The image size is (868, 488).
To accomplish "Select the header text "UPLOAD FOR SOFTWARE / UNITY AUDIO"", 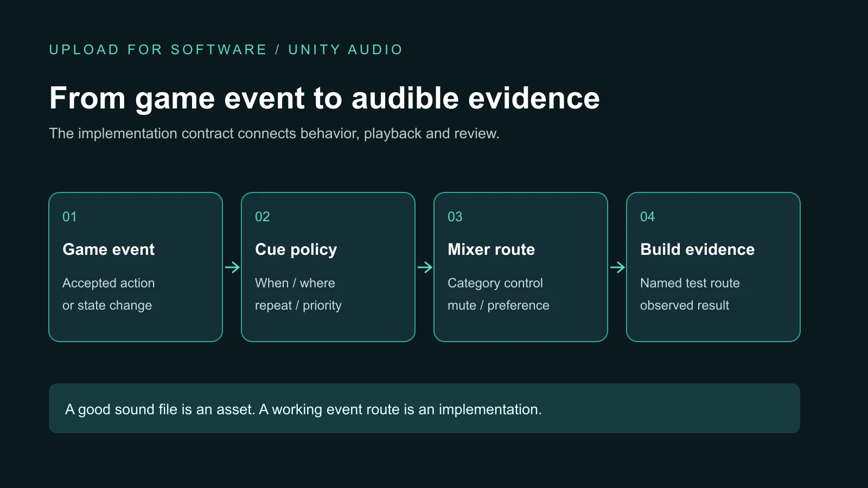I will pyautogui.click(x=226, y=50).
